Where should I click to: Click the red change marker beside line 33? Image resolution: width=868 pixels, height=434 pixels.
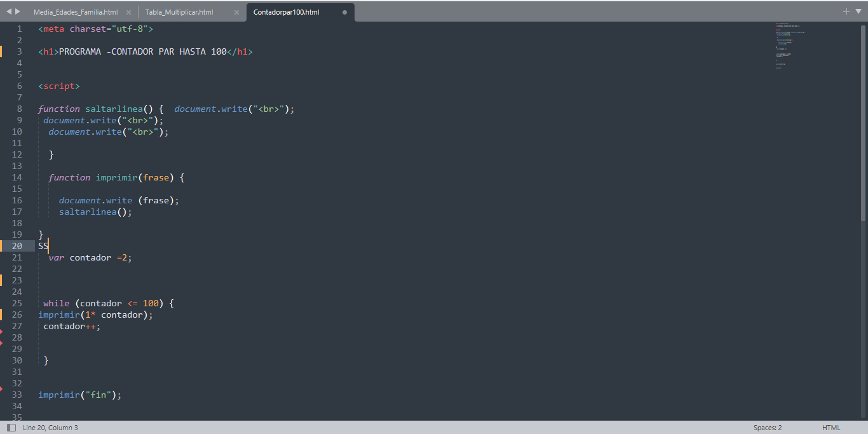pyautogui.click(x=1, y=388)
